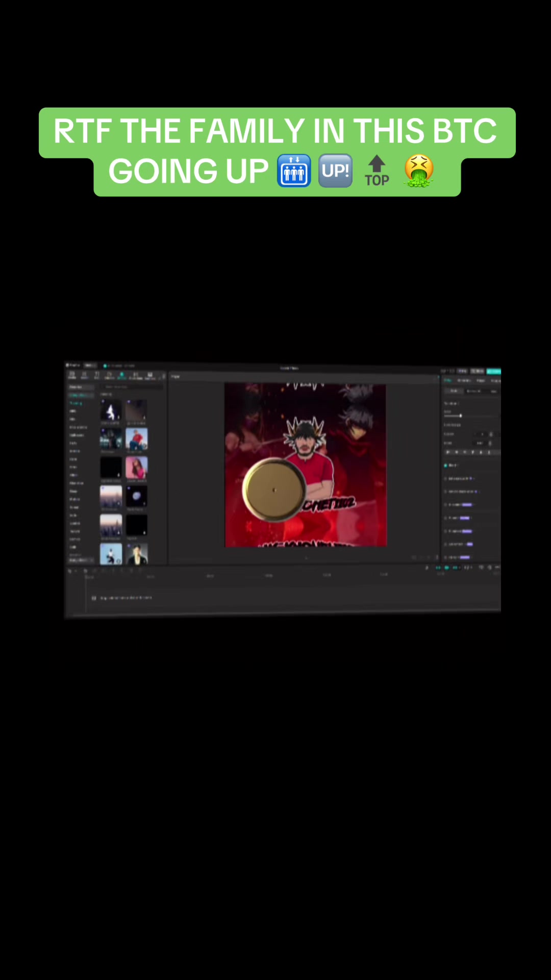Open the highlighted teal Video tab in properties panel
This screenshot has width=551, height=980.
pyautogui.click(x=448, y=380)
